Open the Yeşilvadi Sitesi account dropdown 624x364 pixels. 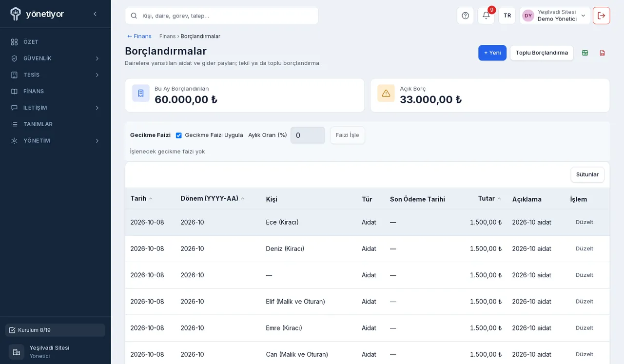pos(555,16)
